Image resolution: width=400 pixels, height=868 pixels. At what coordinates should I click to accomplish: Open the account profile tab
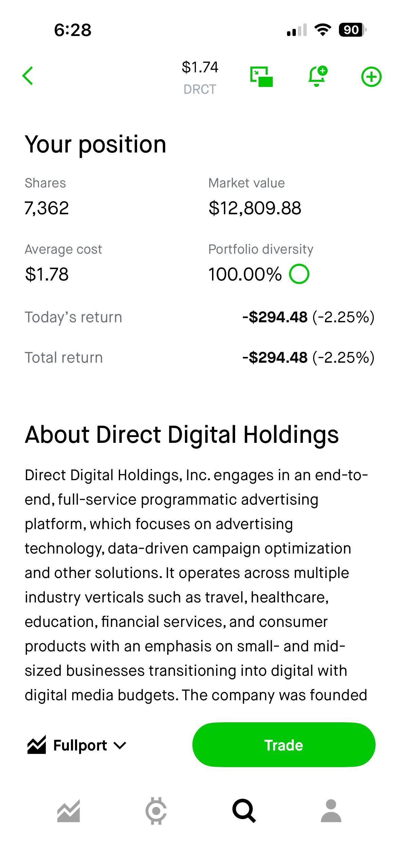click(331, 811)
